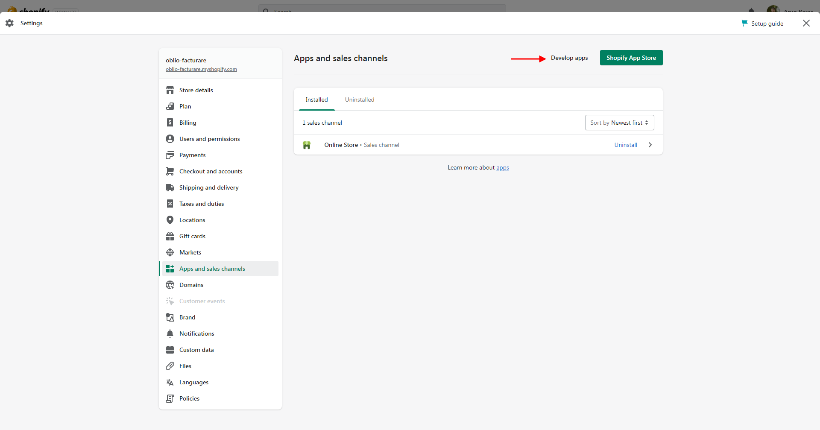Open the Shopify App Store button
820x430 pixels.
pos(631,58)
